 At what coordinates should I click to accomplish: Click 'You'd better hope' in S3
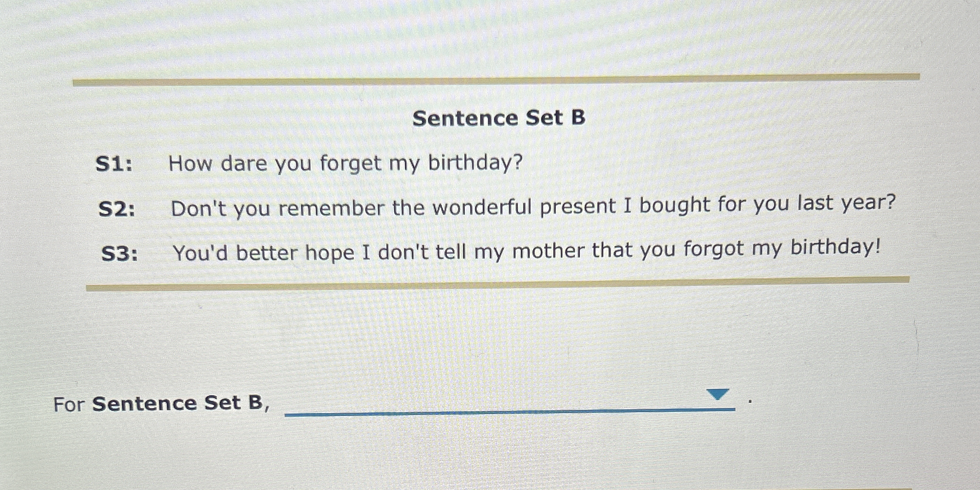263,253
